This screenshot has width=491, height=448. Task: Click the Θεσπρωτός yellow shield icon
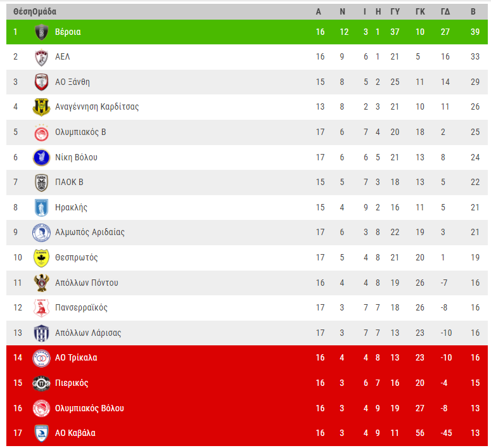(41, 258)
